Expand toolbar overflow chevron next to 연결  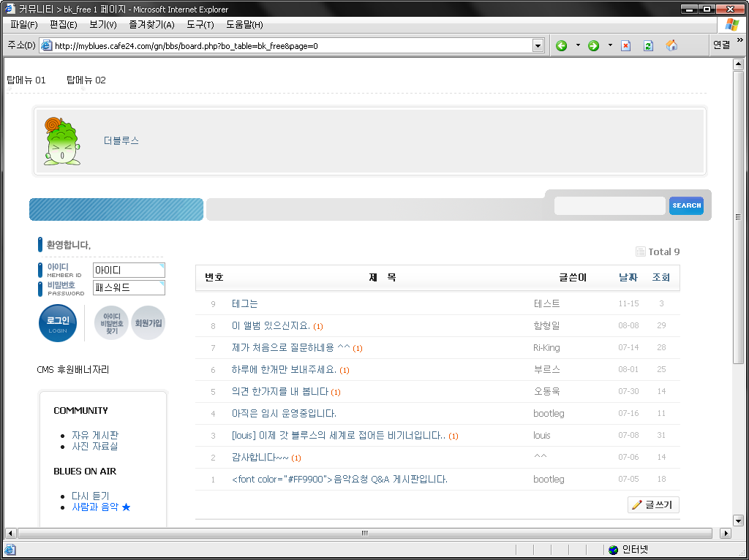pos(740,41)
